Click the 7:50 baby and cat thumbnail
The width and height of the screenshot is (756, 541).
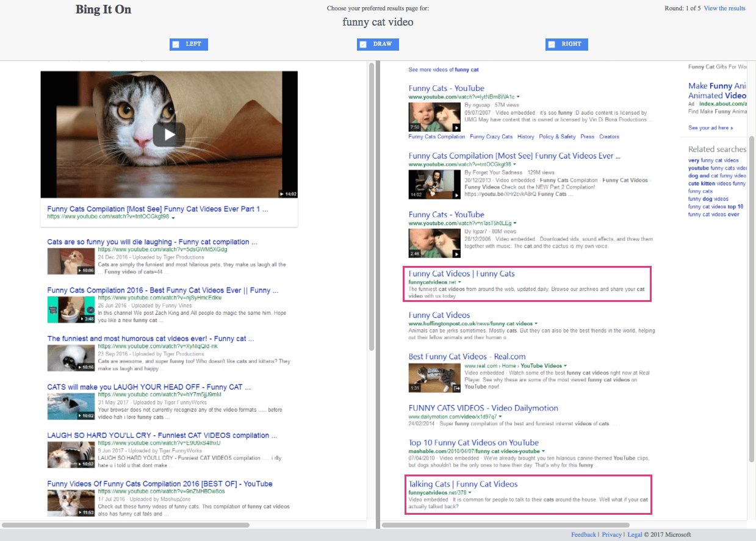tap(434, 116)
